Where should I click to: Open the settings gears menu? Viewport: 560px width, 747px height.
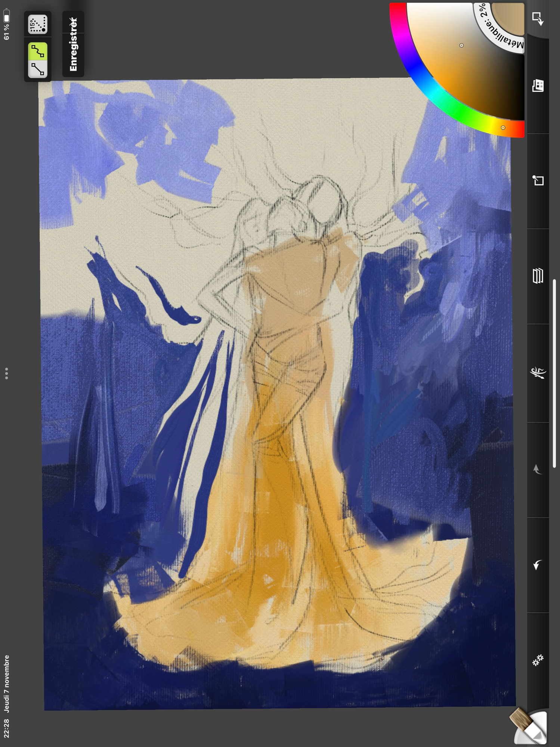pos(538,660)
